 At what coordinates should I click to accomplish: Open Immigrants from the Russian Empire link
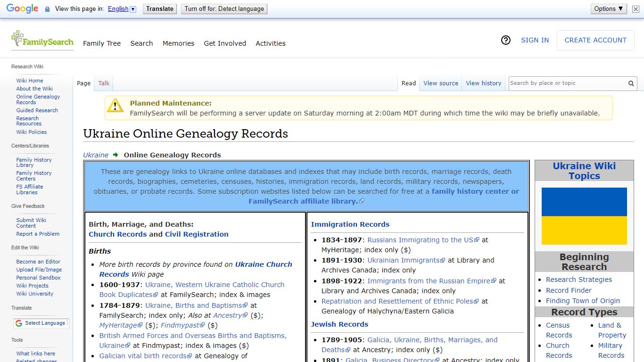pos(432,281)
